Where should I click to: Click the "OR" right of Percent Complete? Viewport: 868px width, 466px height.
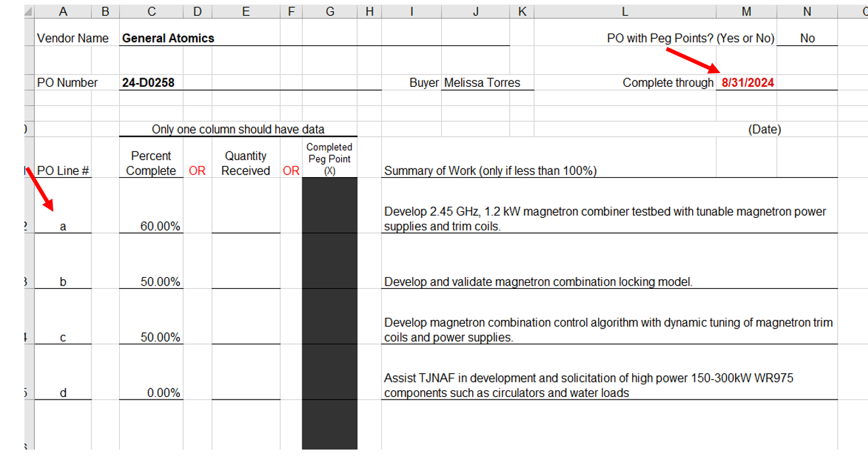[197, 170]
